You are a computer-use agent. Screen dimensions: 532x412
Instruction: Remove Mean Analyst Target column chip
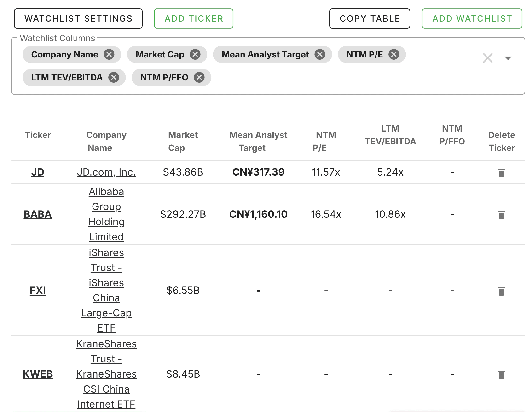pos(320,54)
